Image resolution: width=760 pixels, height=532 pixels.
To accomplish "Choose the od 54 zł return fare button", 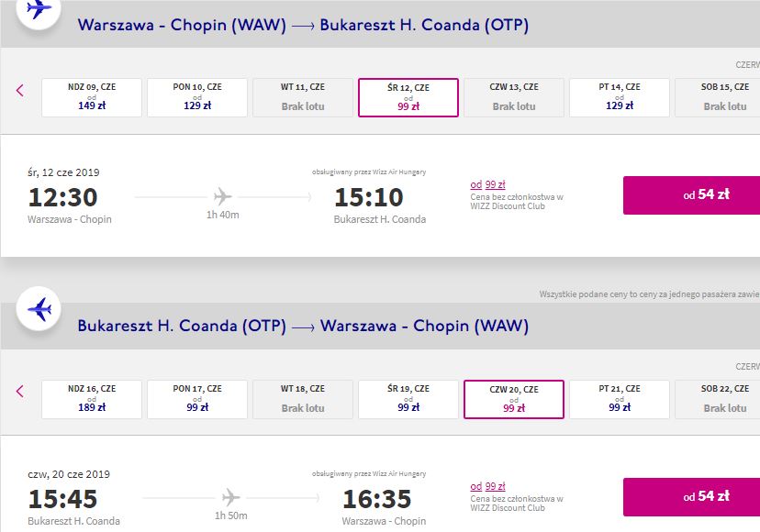I will point(692,497).
